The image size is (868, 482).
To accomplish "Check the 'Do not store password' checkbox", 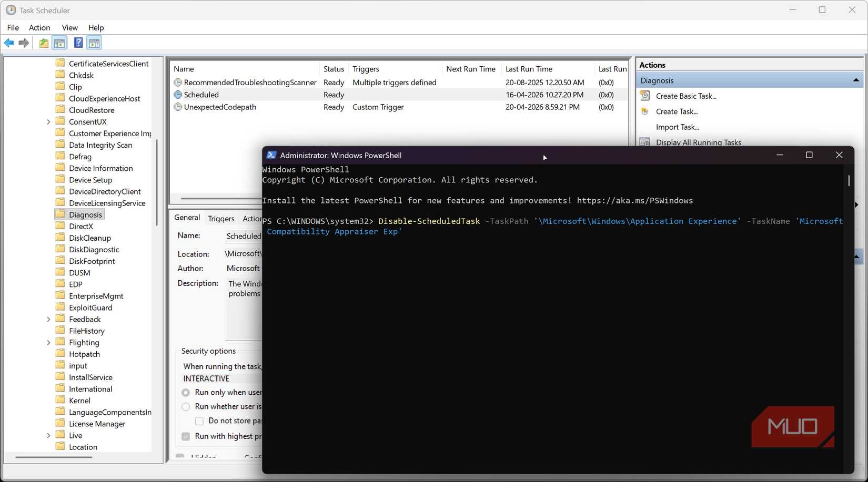I will pos(199,421).
